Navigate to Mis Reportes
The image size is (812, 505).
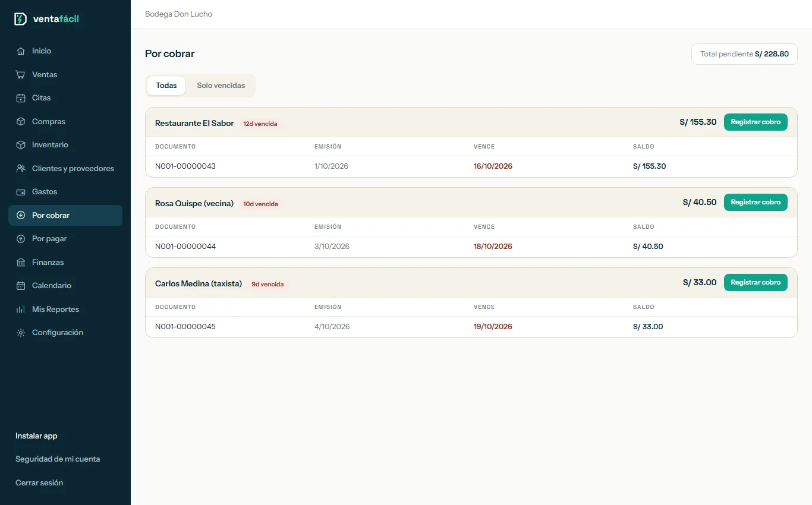(65, 310)
